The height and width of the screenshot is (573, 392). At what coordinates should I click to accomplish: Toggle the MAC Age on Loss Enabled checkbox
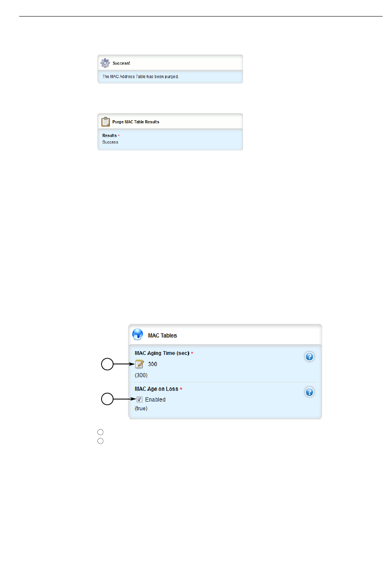(139, 399)
